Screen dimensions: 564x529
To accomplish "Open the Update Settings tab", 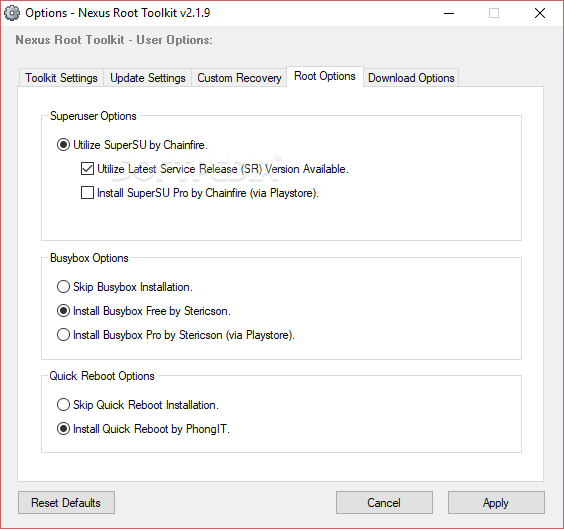I will [x=147, y=78].
